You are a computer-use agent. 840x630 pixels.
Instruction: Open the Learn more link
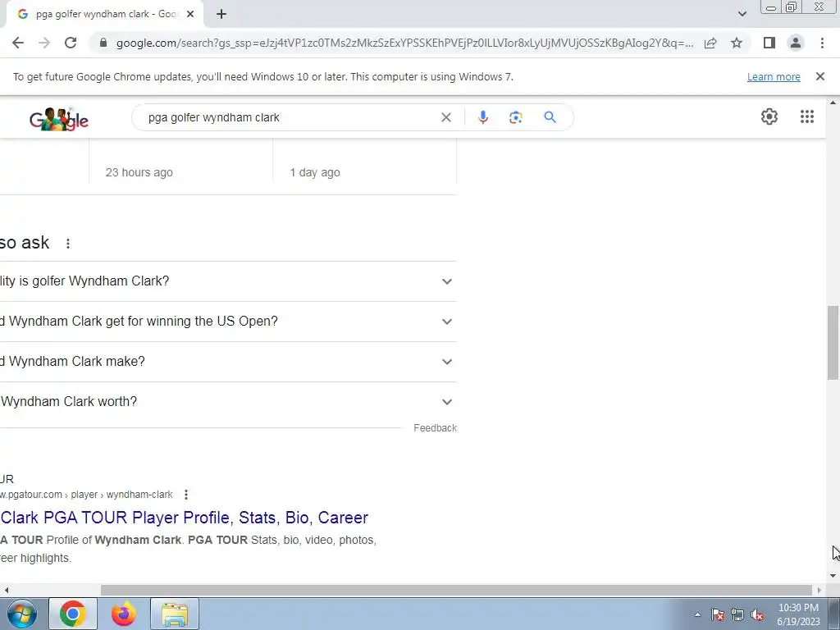(x=774, y=76)
